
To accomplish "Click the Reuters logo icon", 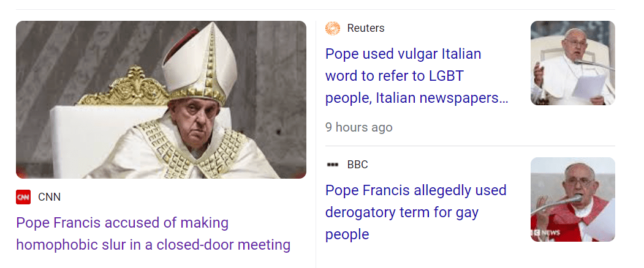I will 333,28.
